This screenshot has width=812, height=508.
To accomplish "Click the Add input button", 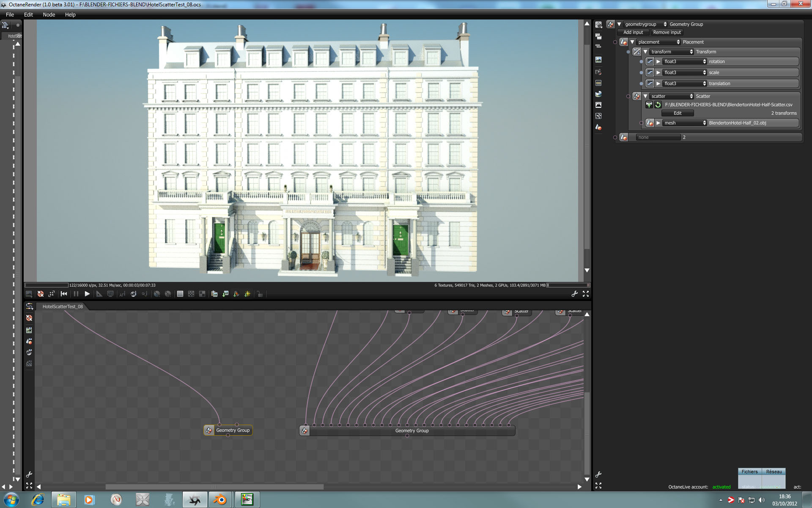I will pos(633,32).
